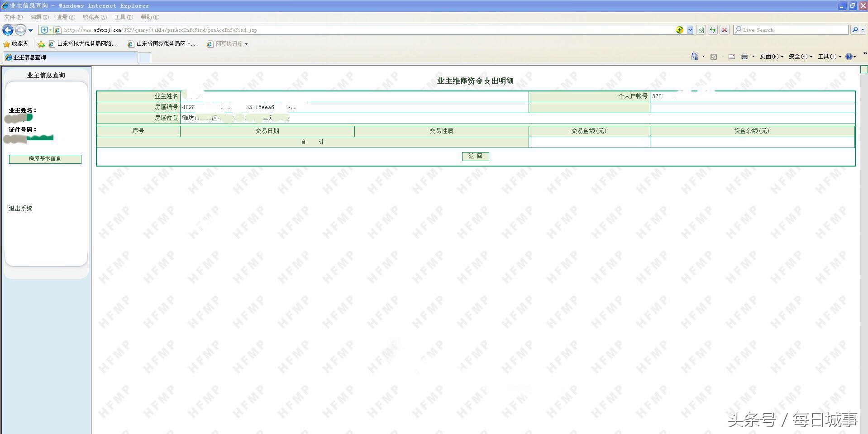Click the 资金余额(元) column header
This screenshot has height=434, width=868.
click(752, 131)
